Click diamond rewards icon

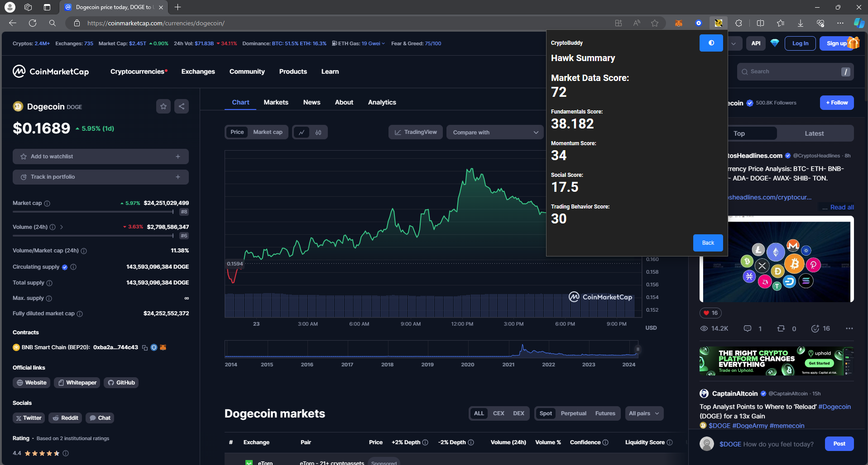click(775, 43)
